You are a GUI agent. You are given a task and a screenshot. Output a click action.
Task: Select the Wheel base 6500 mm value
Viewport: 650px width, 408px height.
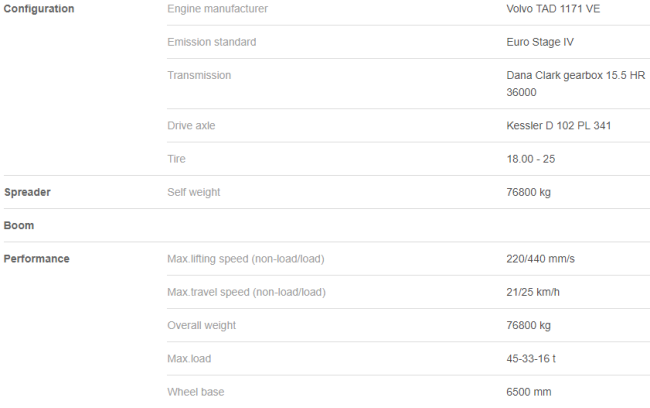(529, 392)
